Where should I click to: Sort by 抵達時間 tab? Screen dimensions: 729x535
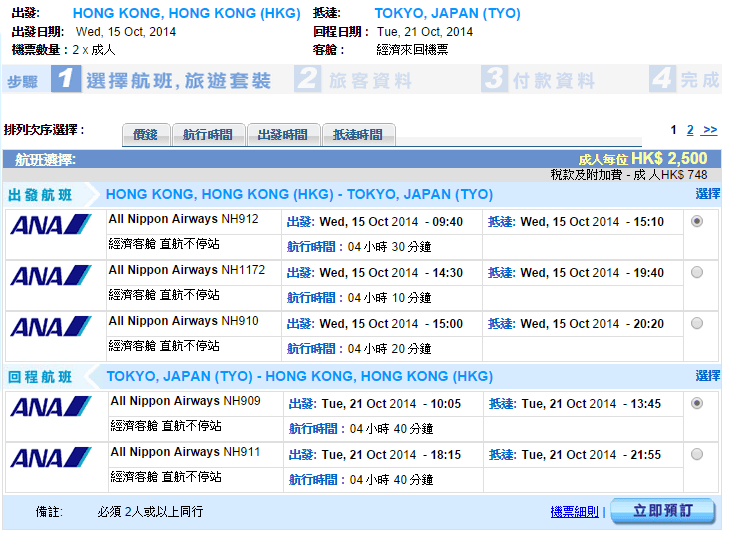coord(358,135)
